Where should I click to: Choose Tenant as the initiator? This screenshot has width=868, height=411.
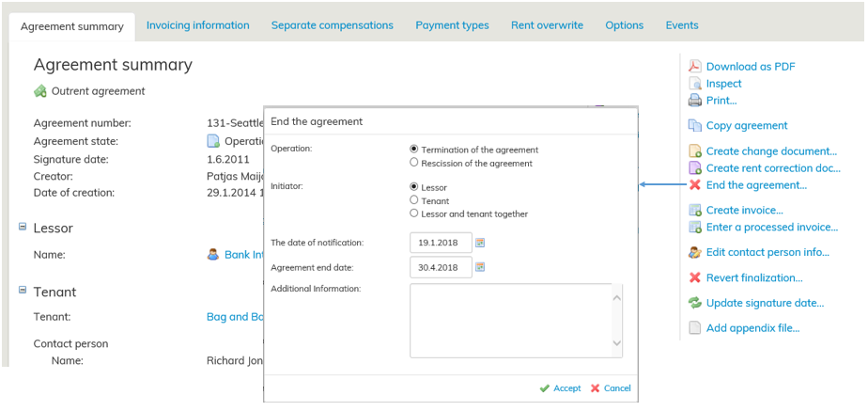414,200
